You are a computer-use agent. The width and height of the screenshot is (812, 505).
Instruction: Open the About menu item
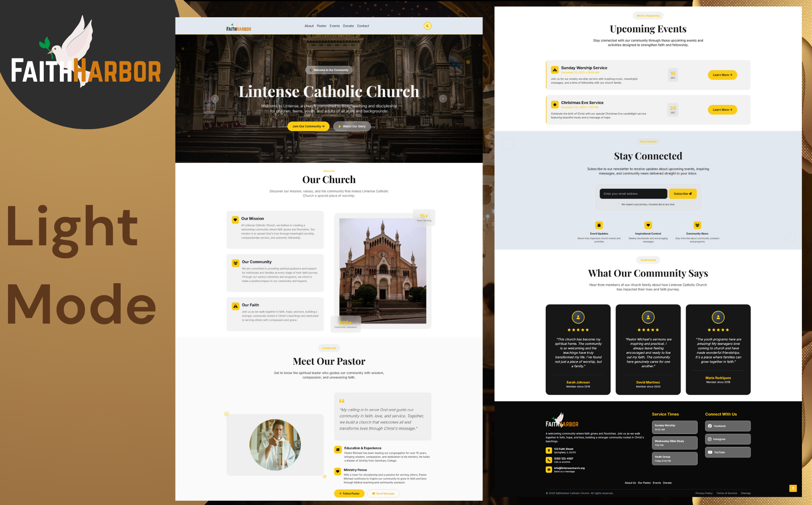pyautogui.click(x=309, y=26)
